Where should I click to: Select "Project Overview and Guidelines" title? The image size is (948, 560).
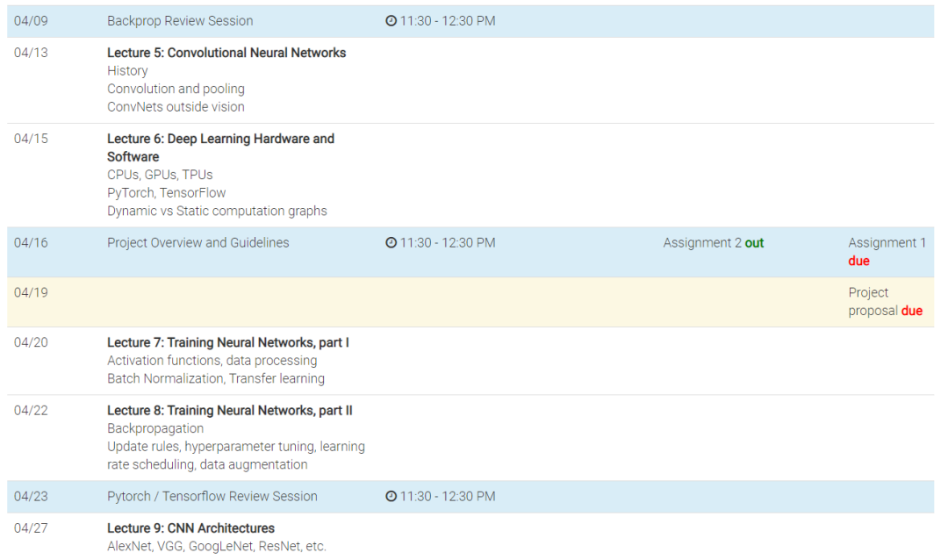198,243
